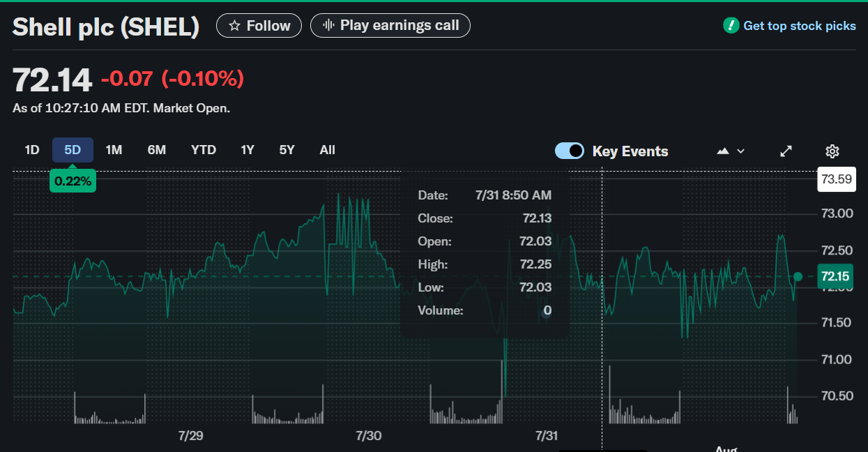Select the 1Y time range
The image size is (868, 452).
pos(248,150)
